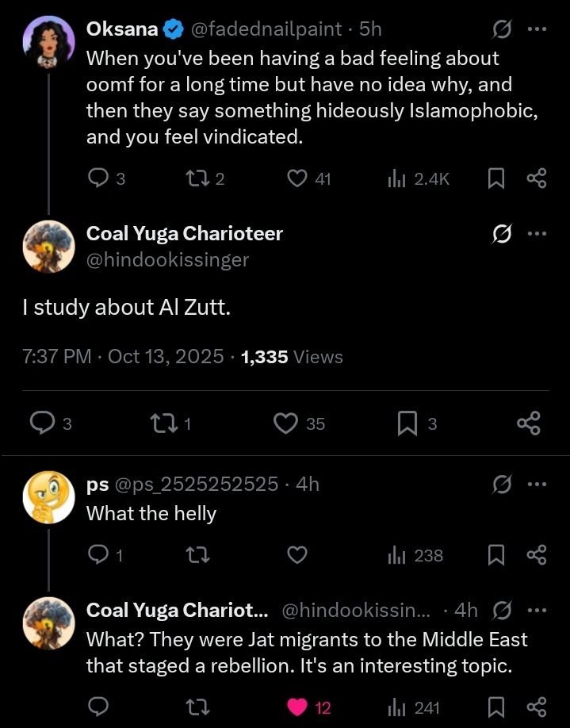
Task: Bookmark the Al Zutt tweet
Action: click(x=407, y=424)
